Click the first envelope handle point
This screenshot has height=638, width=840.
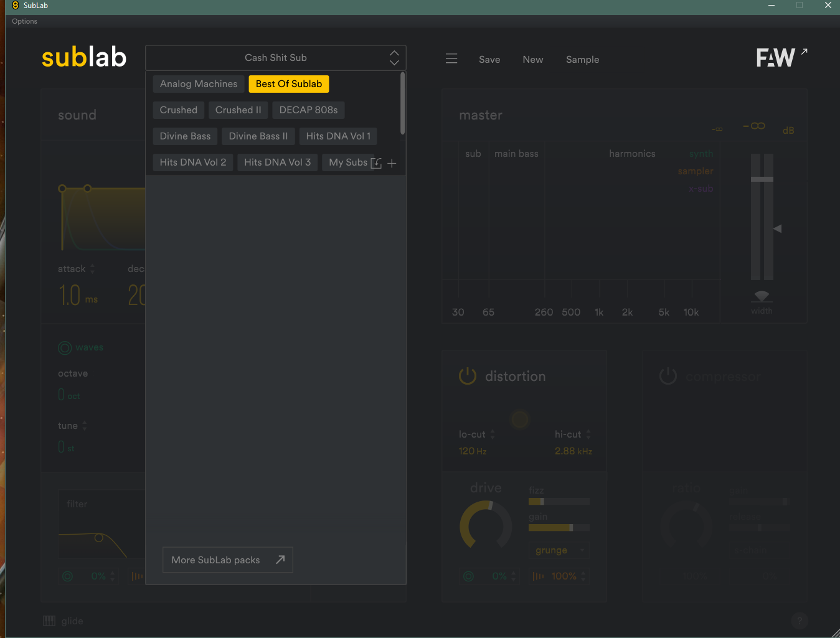pos(62,189)
